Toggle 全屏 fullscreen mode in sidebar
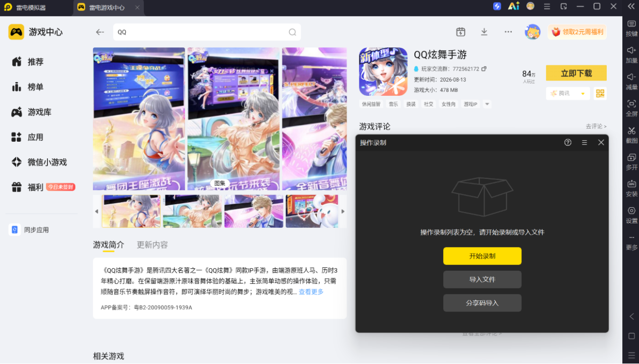Viewport: 639px width, 364px height. (x=631, y=107)
